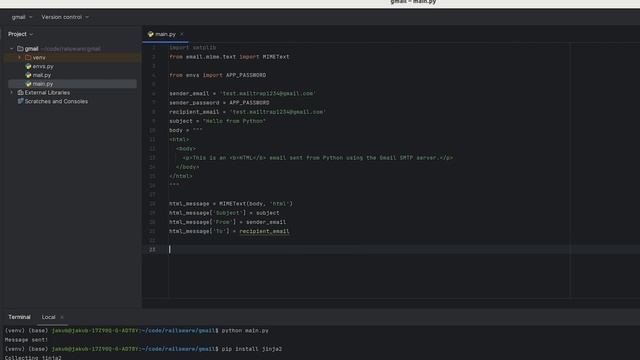Open the gmail project dropdown

(x=22, y=17)
